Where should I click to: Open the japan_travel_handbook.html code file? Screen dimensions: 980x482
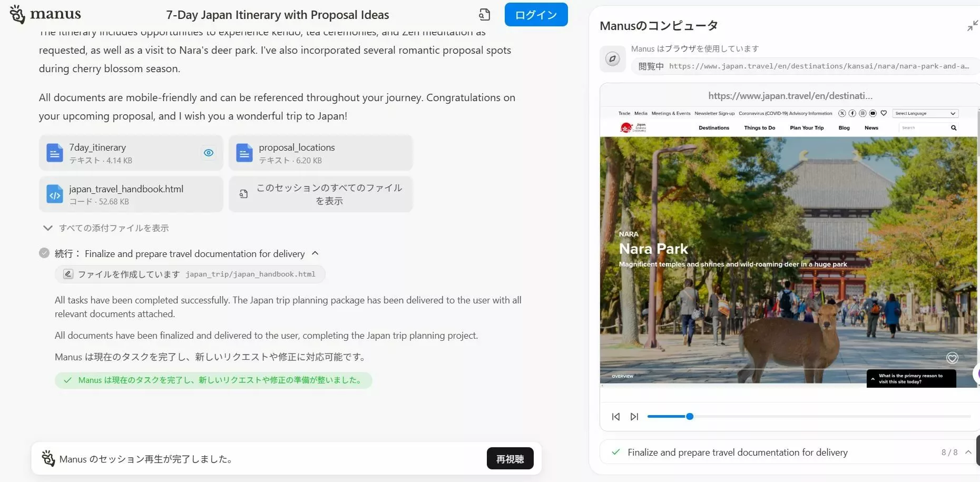(131, 194)
